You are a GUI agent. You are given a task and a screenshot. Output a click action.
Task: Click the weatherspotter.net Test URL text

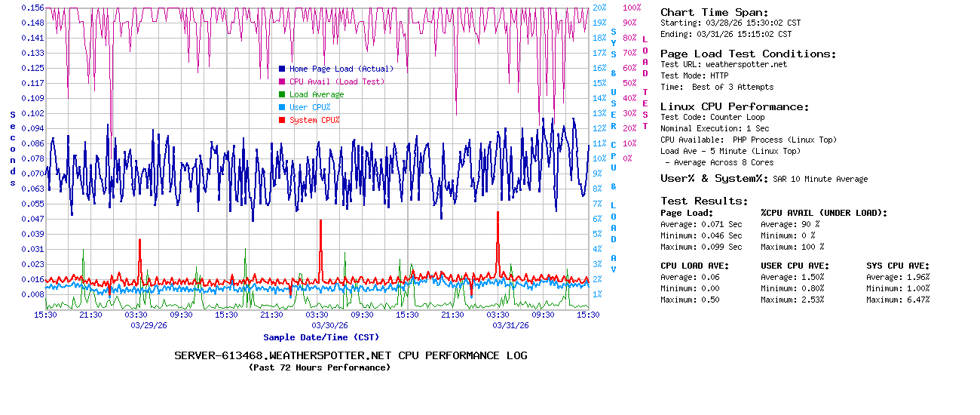coord(746,64)
